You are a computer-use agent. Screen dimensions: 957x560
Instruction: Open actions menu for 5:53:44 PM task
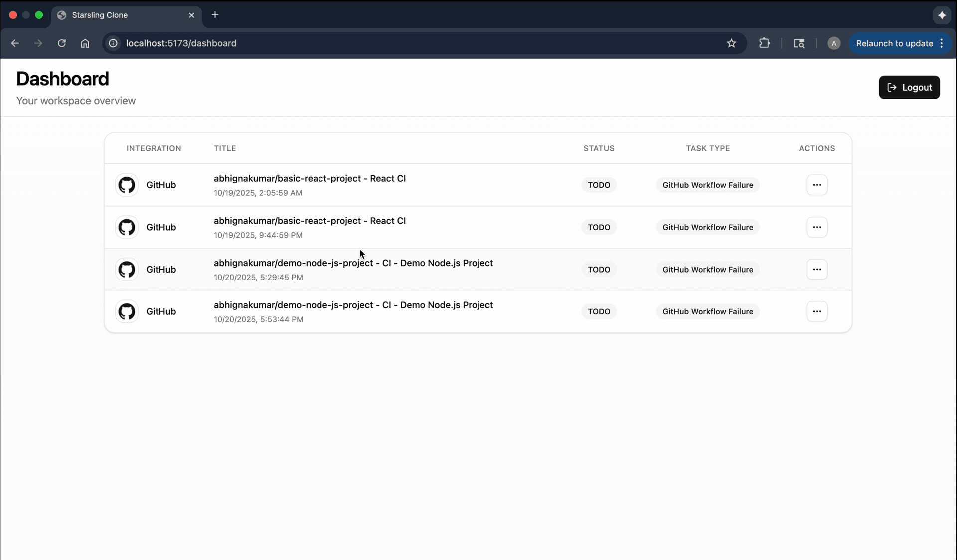point(817,311)
